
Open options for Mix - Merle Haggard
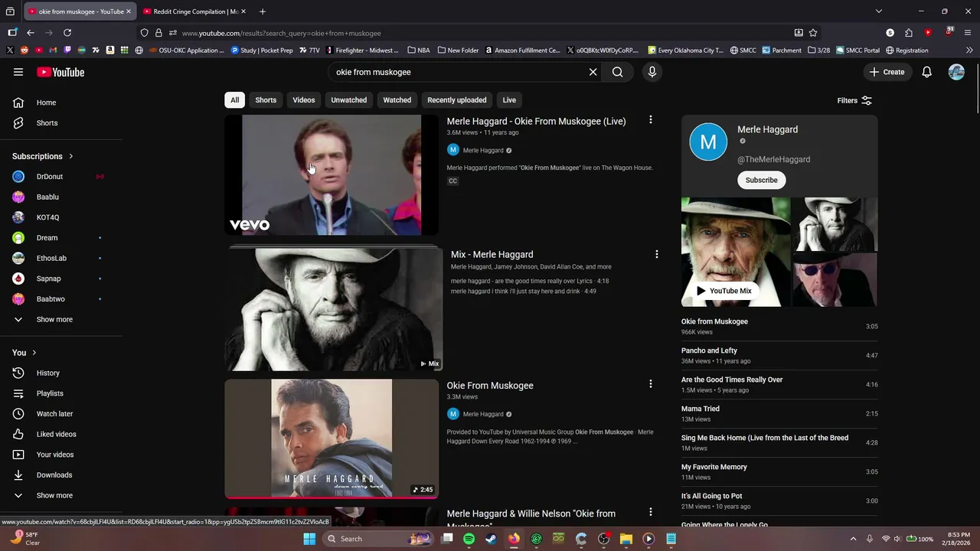(656, 254)
